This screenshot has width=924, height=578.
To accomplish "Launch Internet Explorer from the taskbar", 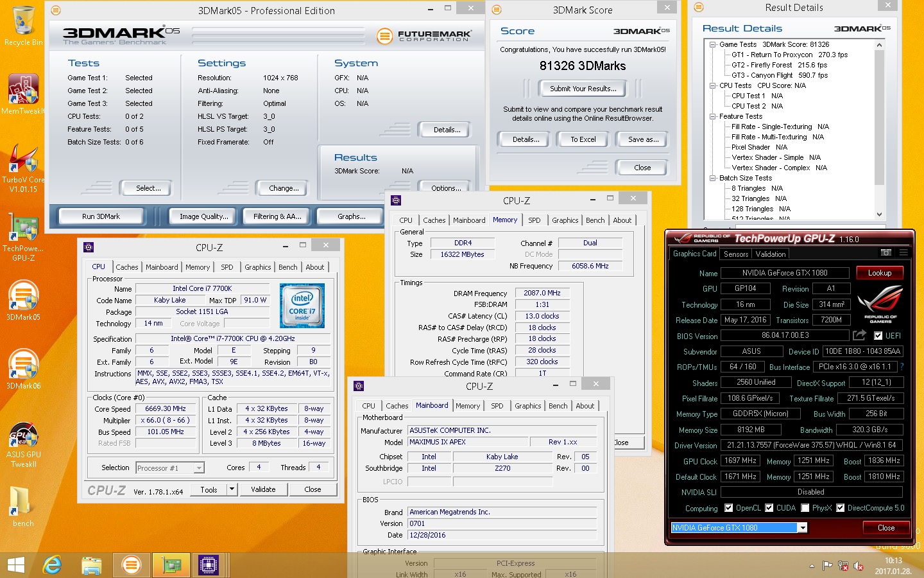I will pyautogui.click(x=52, y=565).
